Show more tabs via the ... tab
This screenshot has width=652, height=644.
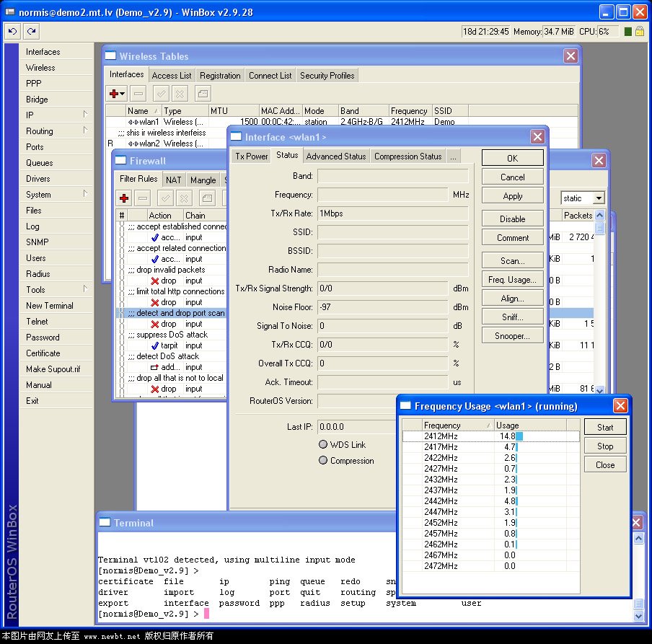(x=453, y=156)
